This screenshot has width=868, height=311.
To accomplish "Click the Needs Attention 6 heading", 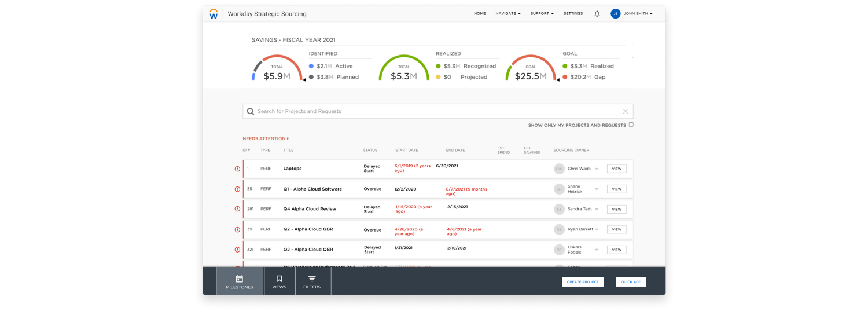I will (266, 138).
